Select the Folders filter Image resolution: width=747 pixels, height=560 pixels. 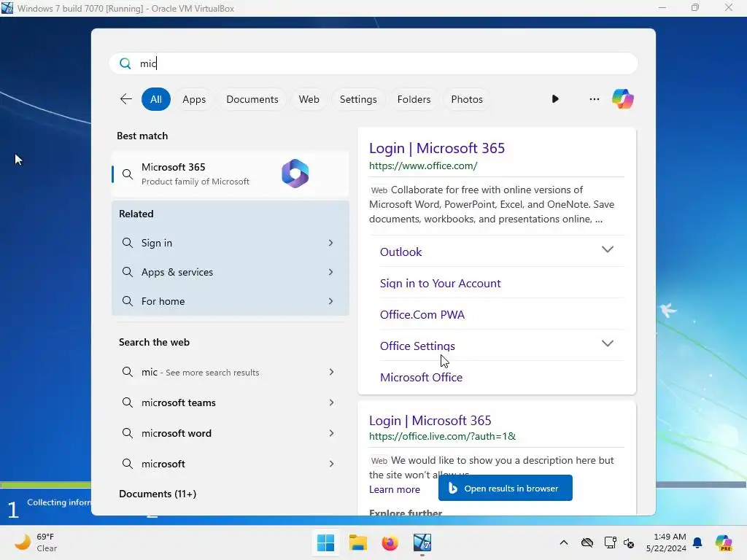[414, 99]
